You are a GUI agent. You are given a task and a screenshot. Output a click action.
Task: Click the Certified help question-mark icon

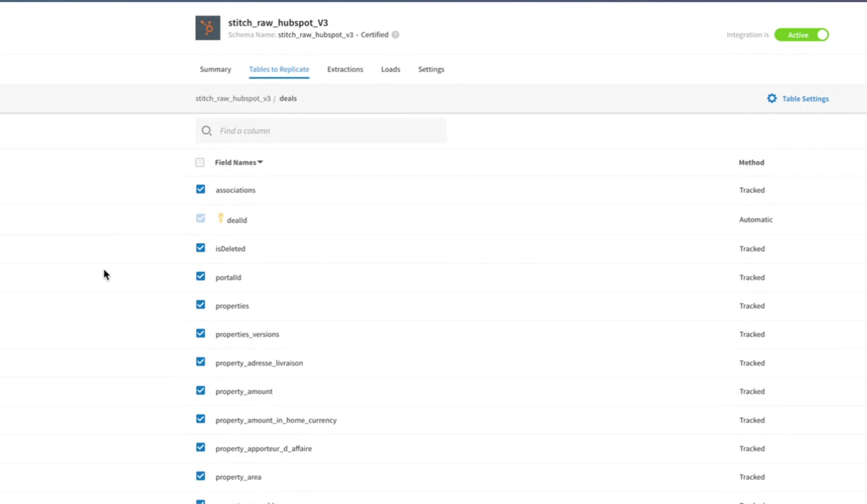click(x=395, y=35)
